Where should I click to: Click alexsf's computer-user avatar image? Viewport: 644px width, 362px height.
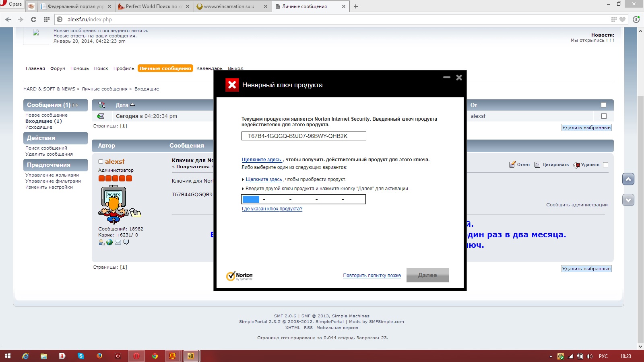click(120, 204)
